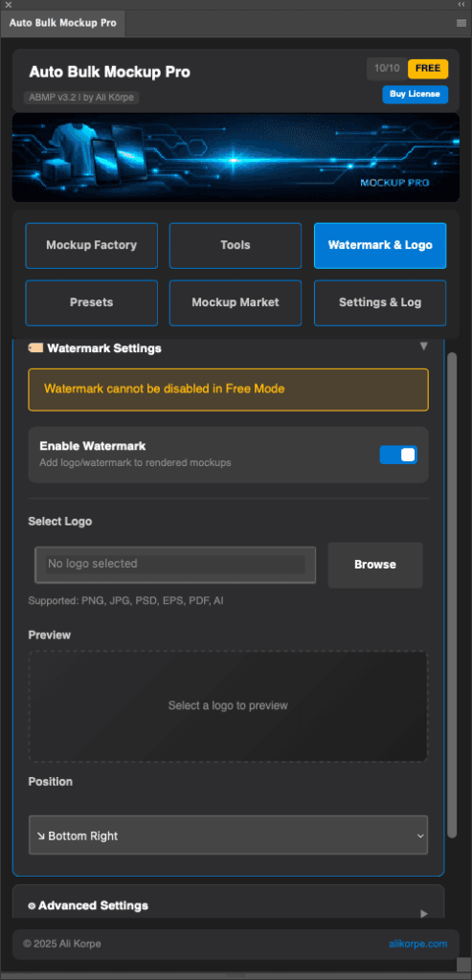Image resolution: width=472 pixels, height=980 pixels.
Task: Go to the Mockup Market section
Action: pos(236,303)
